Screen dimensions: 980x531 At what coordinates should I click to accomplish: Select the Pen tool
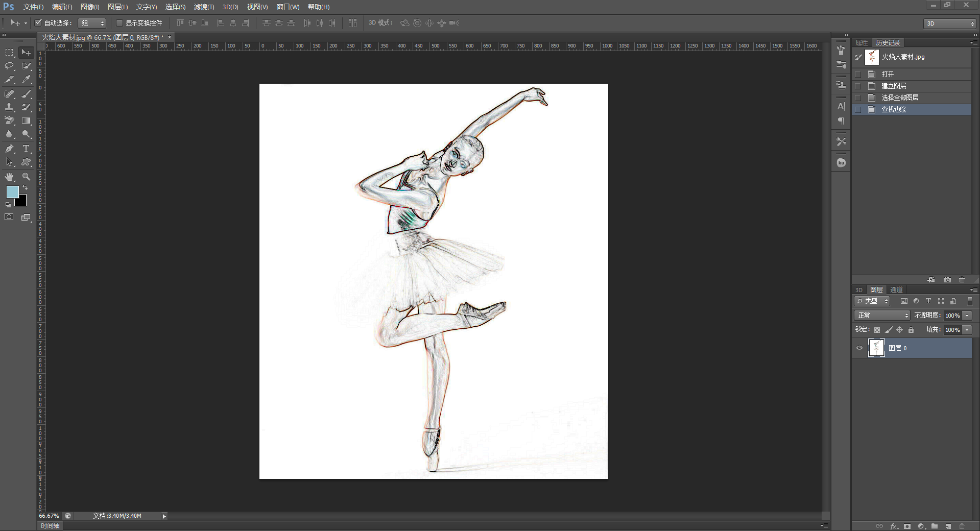(x=9, y=149)
